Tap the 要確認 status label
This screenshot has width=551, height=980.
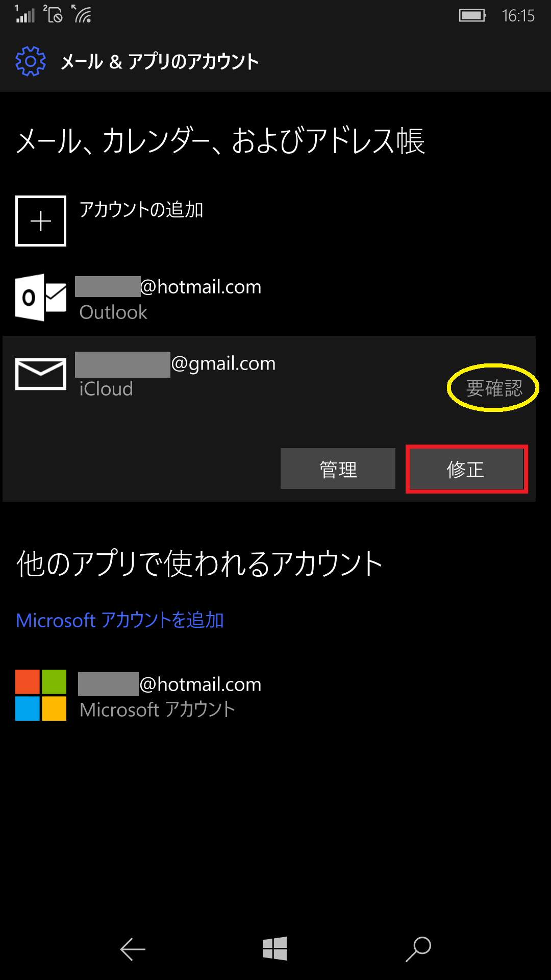point(494,388)
